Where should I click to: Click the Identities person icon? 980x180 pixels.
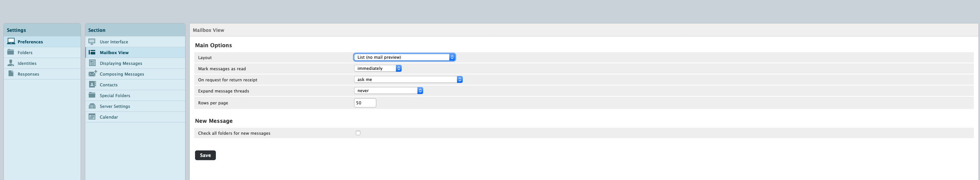tap(11, 63)
